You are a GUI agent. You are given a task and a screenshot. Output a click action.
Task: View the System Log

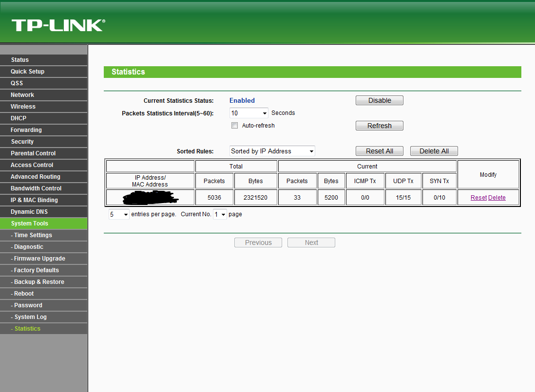(x=44, y=317)
